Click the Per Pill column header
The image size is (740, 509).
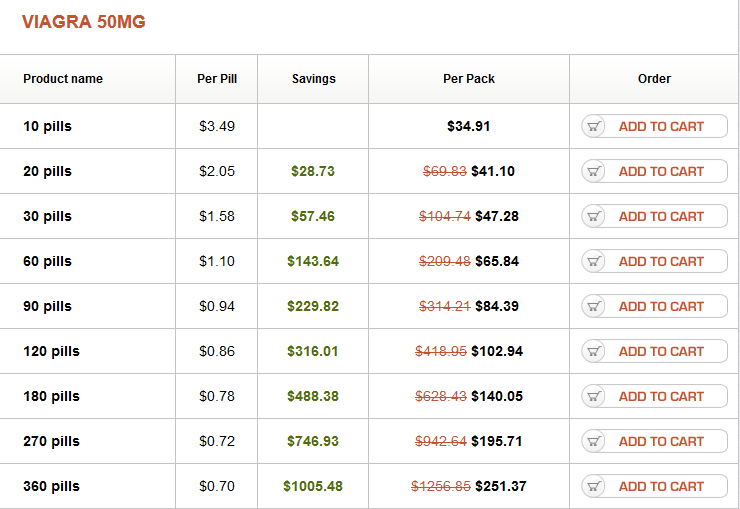217,79
